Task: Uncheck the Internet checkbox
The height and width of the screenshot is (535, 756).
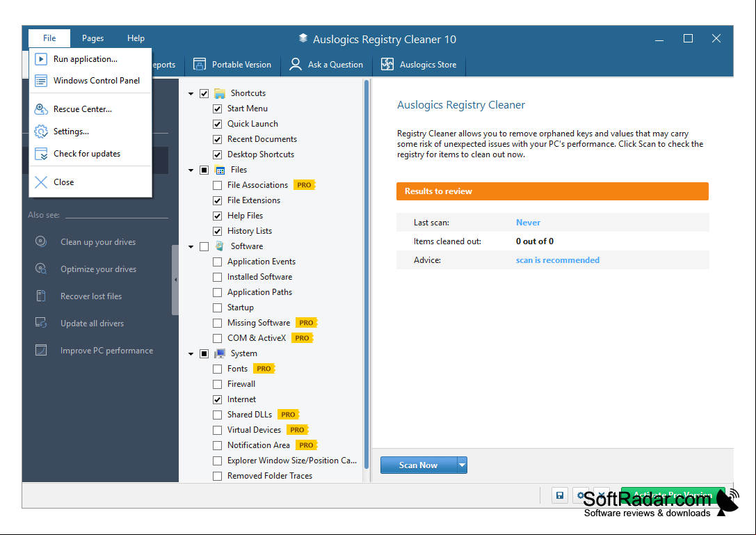Action: (x=218, y=399)
